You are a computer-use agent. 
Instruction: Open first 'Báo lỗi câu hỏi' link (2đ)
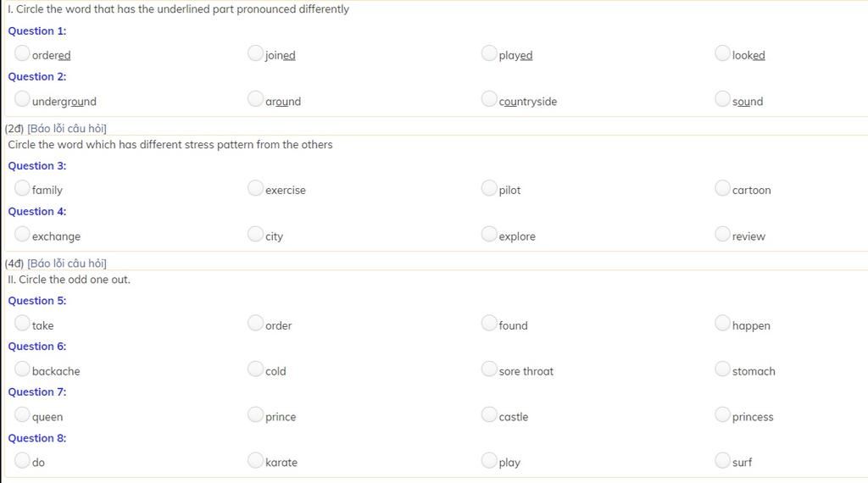(x=67, y=128)
